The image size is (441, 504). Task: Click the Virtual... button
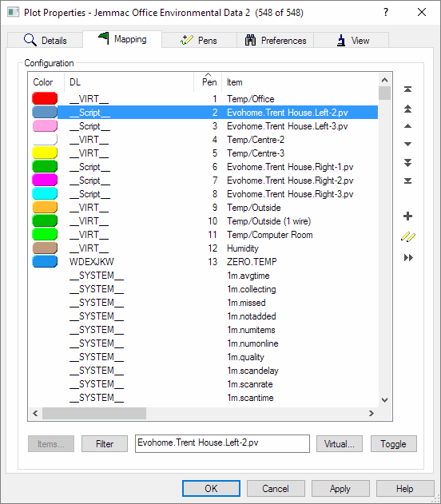click(339, 444)
